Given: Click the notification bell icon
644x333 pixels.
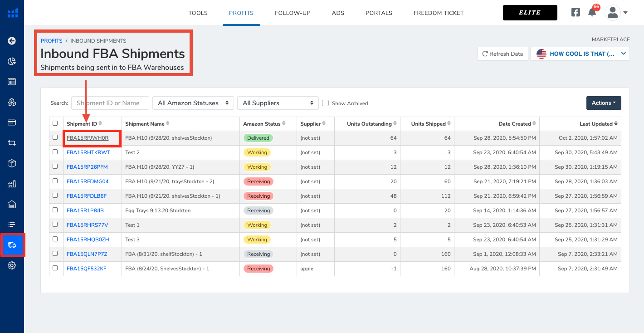Looking at the screenshot, I should point(592,13).
